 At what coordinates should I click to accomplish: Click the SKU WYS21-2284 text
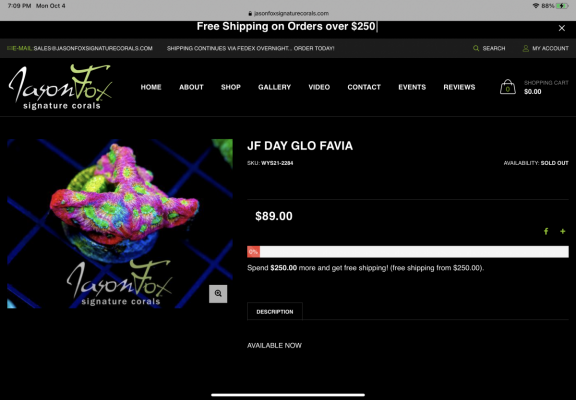tap(270, 163)
